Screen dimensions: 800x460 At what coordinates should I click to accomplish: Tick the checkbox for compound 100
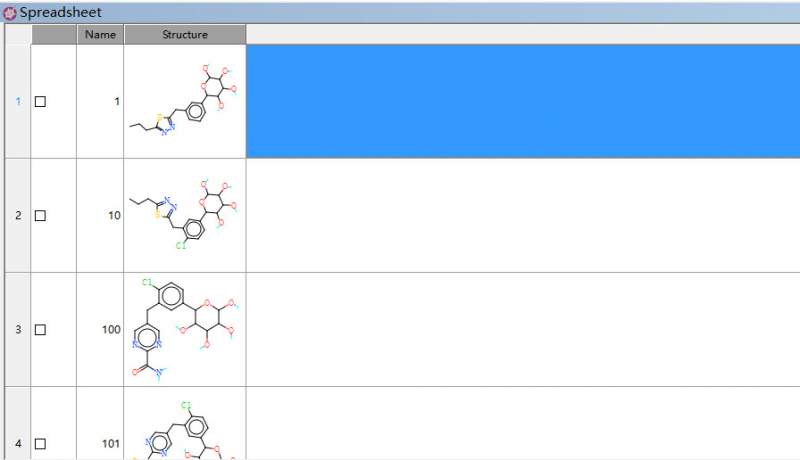[x=40, y=330]
